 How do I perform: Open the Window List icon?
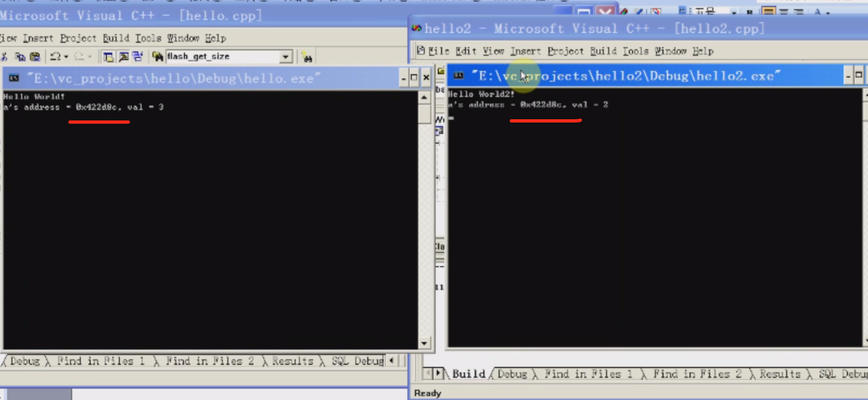coord(138,57)
